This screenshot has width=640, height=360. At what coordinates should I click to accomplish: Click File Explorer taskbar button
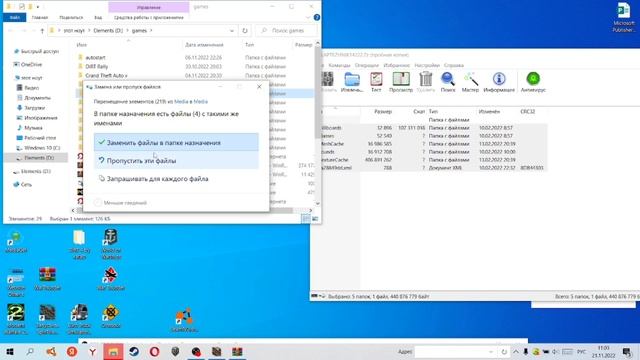pyautogui.click(x=113, y=351)
